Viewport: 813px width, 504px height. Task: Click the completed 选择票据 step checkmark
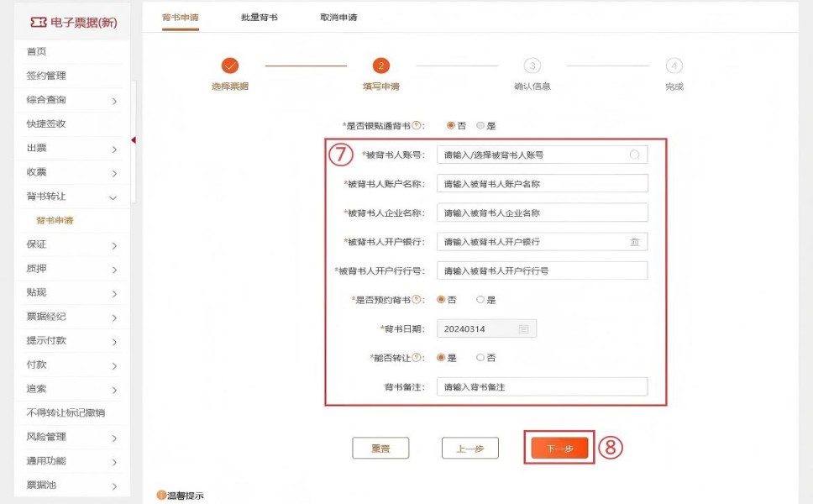coord(229,66)
